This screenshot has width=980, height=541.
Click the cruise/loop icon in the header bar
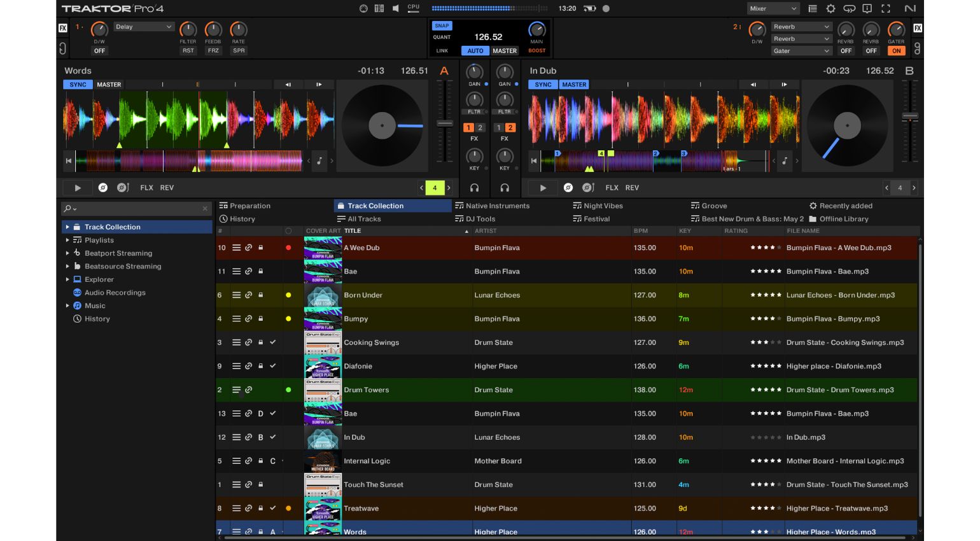coord(850,8)
